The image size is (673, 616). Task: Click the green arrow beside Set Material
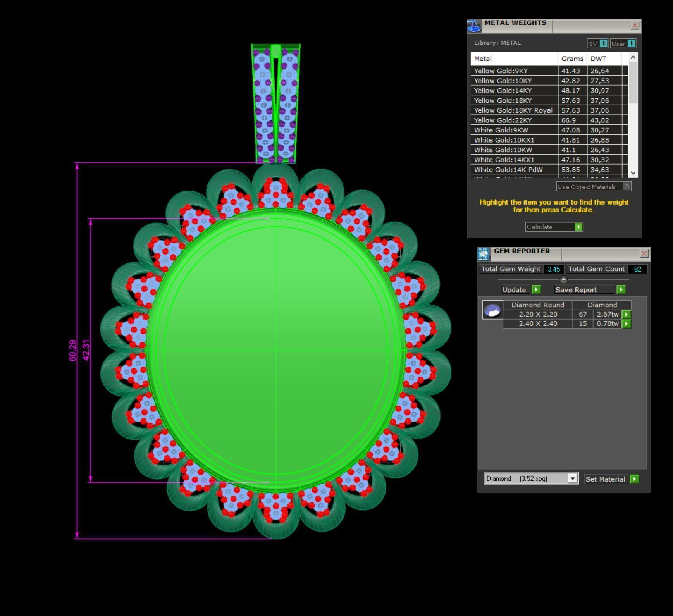click(x=634, y=479)
